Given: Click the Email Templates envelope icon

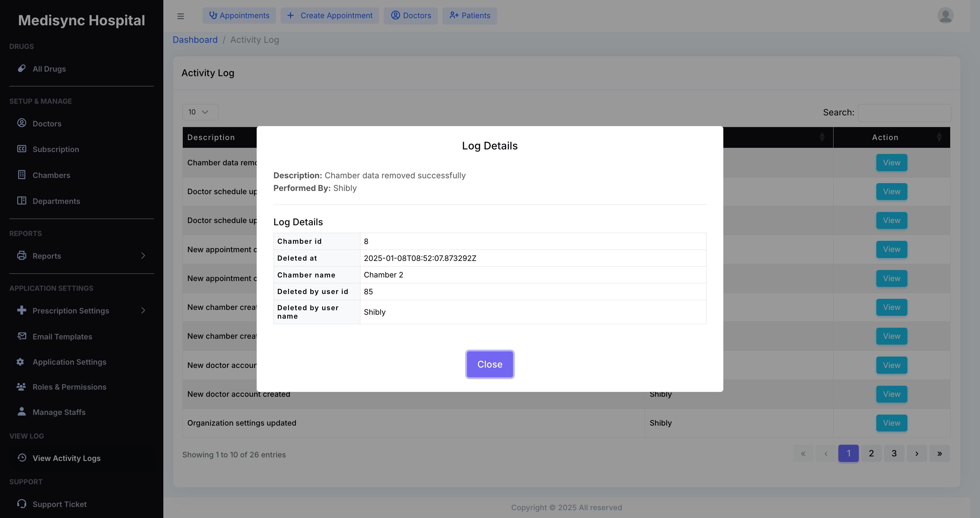Looking at the screenshot, I should 22,336.
